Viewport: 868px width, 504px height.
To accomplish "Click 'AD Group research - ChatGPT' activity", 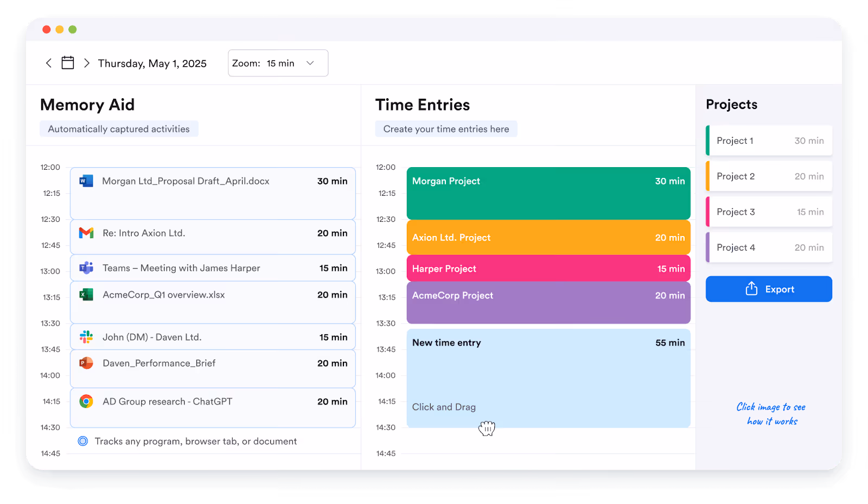I will click(x=213, y=407).
